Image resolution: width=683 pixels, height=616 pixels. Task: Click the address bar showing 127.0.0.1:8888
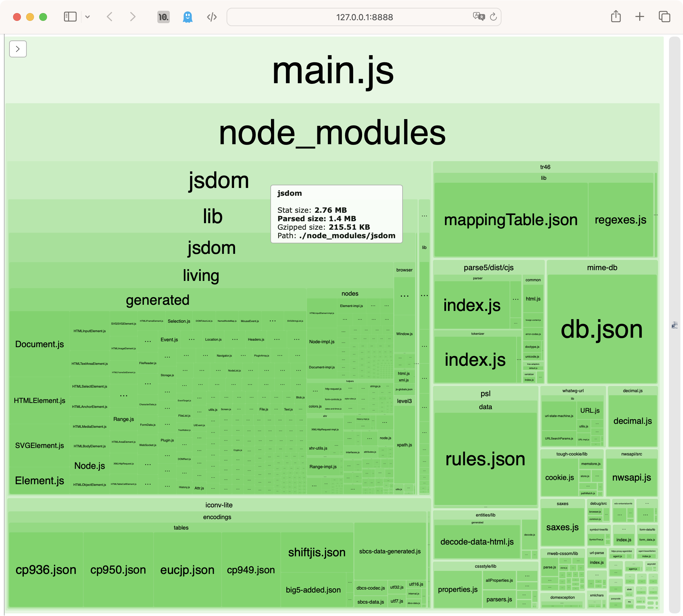click(x=364, y=17)
